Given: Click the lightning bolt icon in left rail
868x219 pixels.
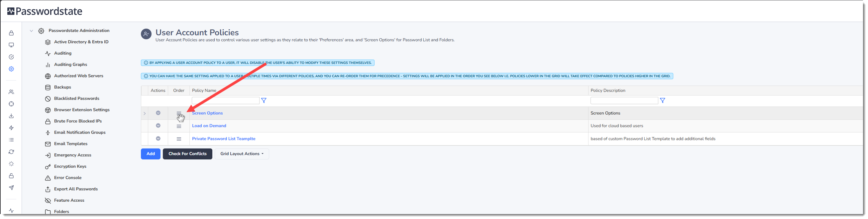Looking at the screenshot, I should pos(11,128).
